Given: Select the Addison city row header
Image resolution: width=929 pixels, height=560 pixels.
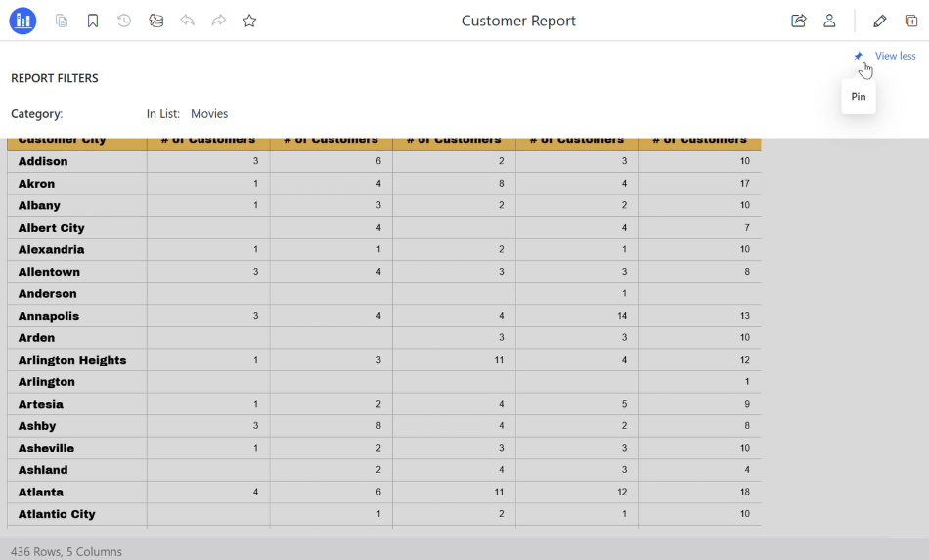Looking at the screenshot, I should pos(77,161).
